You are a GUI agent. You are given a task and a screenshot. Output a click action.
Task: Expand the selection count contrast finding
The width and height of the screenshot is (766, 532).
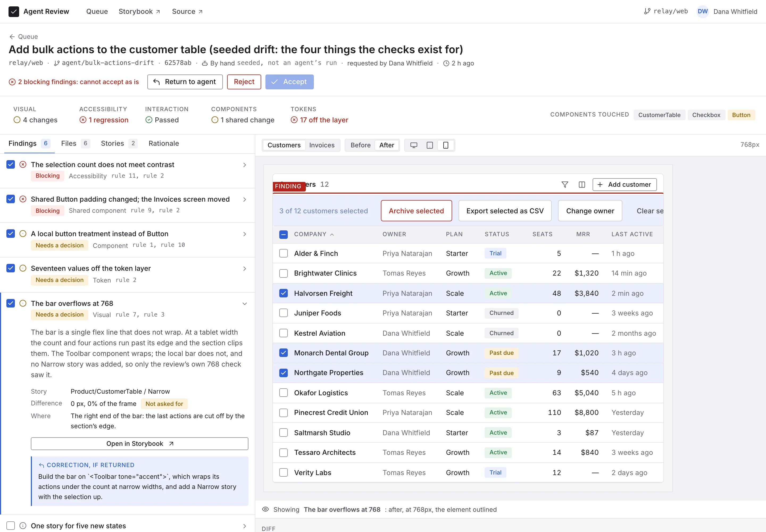click(x=245, y=165)
